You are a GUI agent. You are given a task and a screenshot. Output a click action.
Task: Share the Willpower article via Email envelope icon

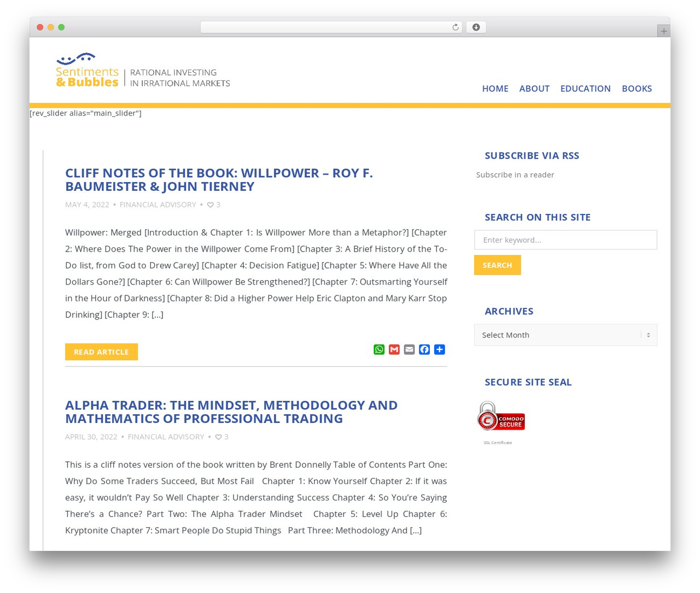[x=409, y=350]
